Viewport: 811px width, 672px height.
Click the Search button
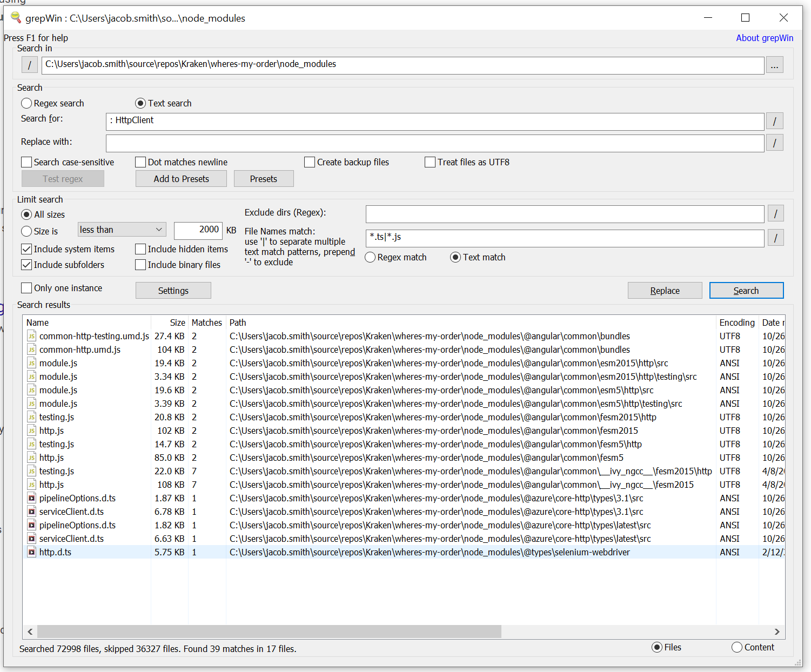[x=746, y=291]
